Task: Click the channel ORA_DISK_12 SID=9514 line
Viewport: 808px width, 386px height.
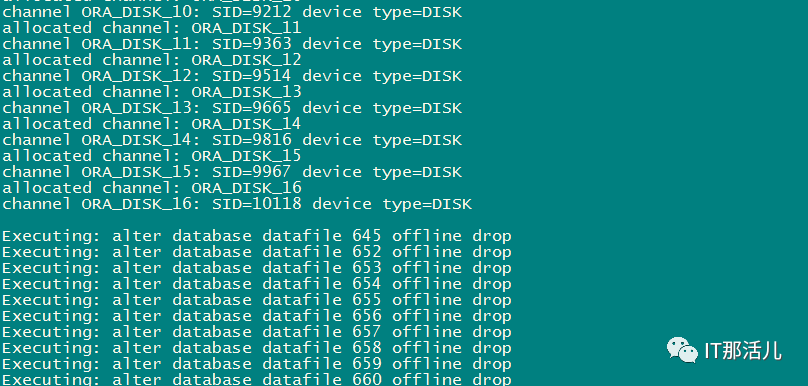Action: (232, 76)
